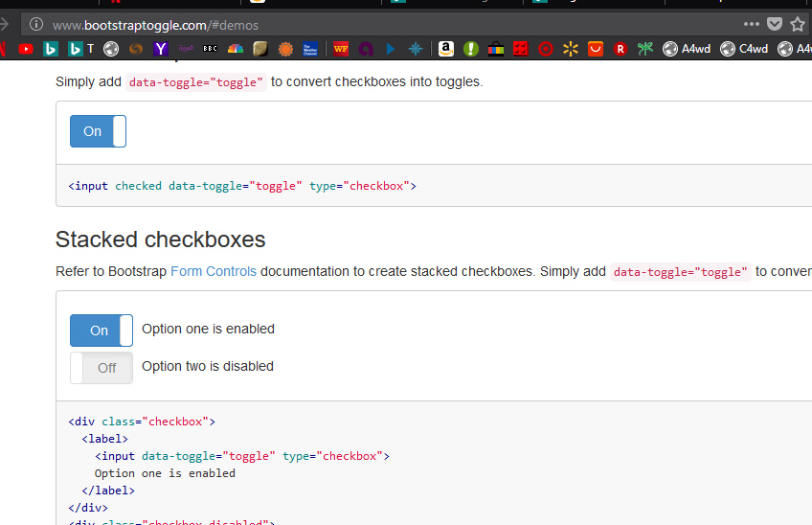Viewport: 812px width, 525px height.
Task: Open the Amazon bookmark icon
Action: tap(445, 49)
